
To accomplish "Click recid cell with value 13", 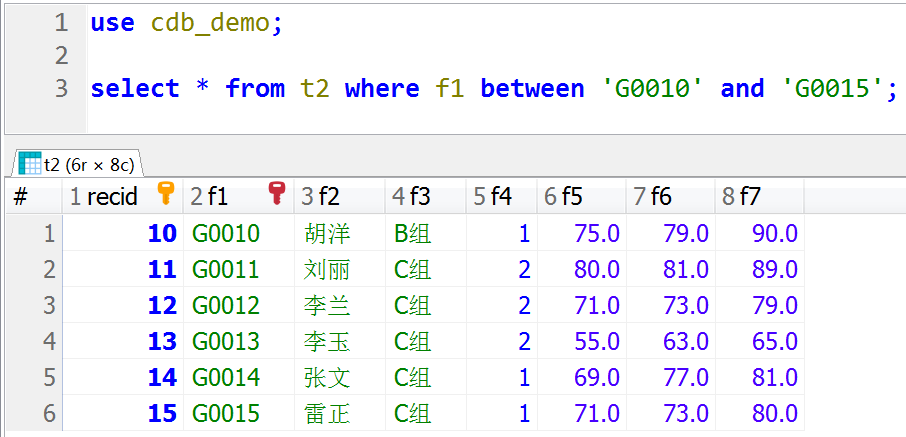I will pos(162,342).
